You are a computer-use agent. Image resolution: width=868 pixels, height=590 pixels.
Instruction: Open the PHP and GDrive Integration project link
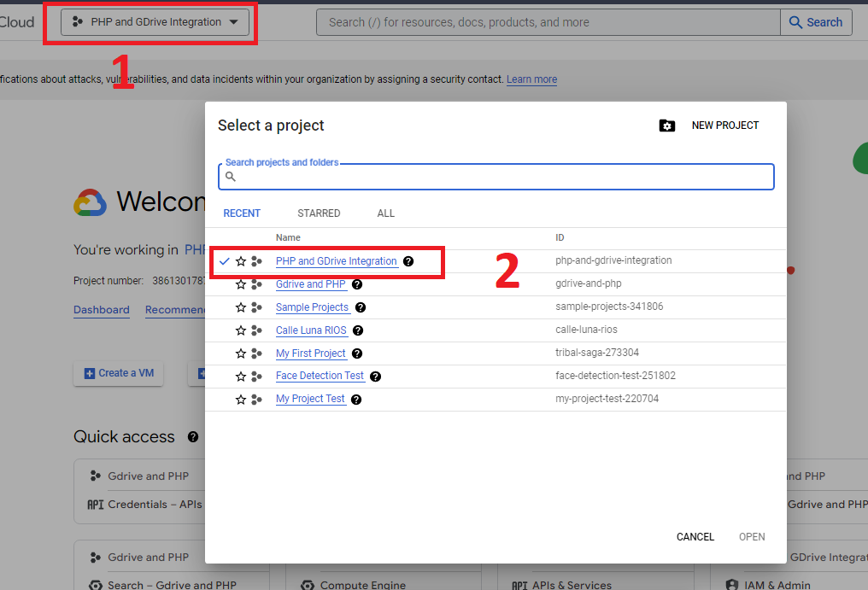click(337, 261)
